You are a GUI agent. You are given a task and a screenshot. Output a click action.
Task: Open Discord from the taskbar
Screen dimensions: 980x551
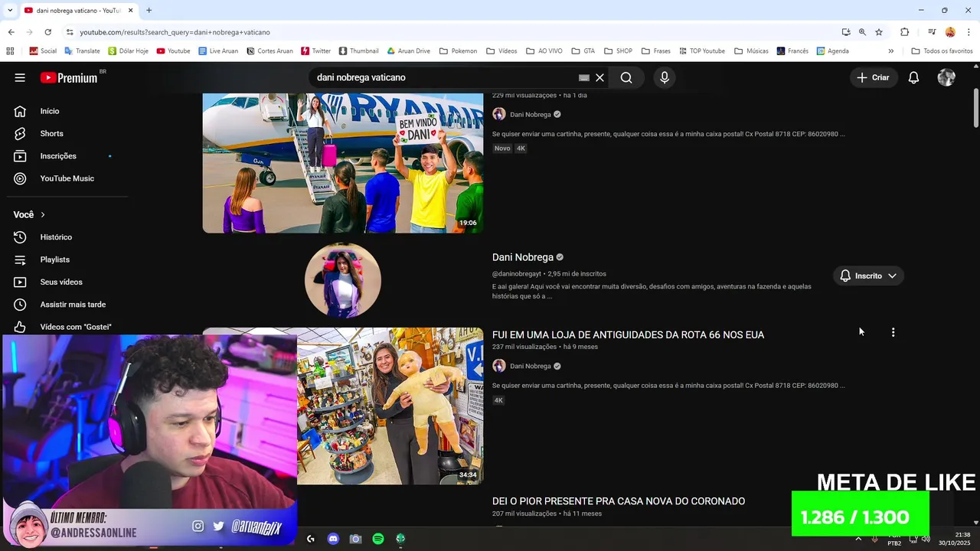333,539
